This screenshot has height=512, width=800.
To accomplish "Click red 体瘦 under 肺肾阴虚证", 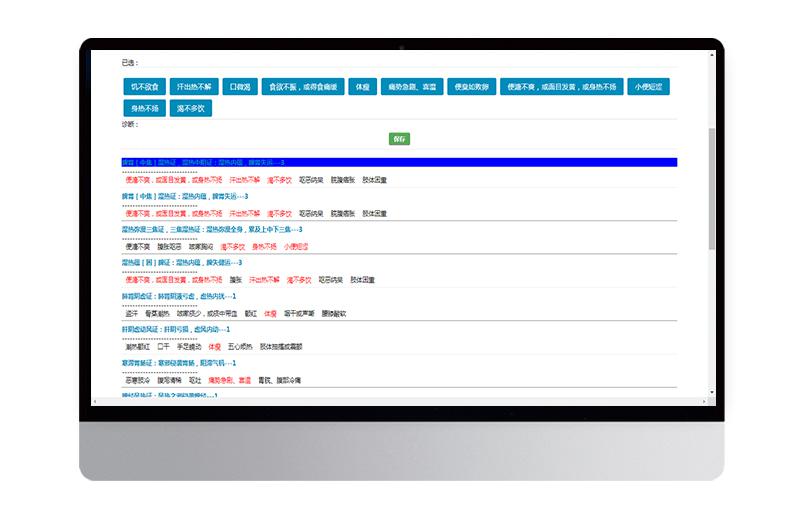I will tap(270, 314).
